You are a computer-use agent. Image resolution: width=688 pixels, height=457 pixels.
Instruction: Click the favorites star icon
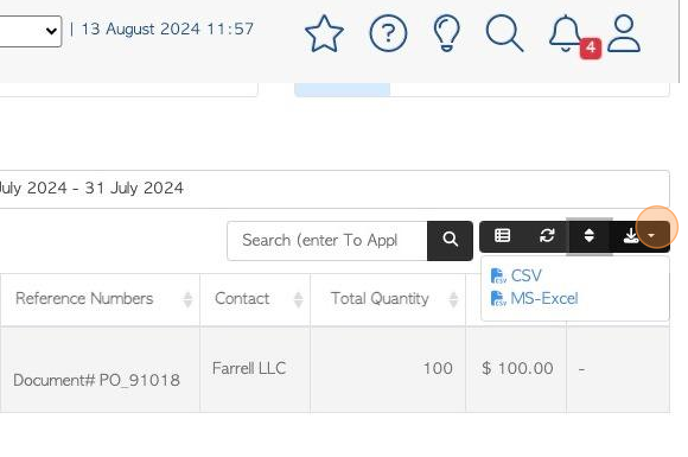324,34
